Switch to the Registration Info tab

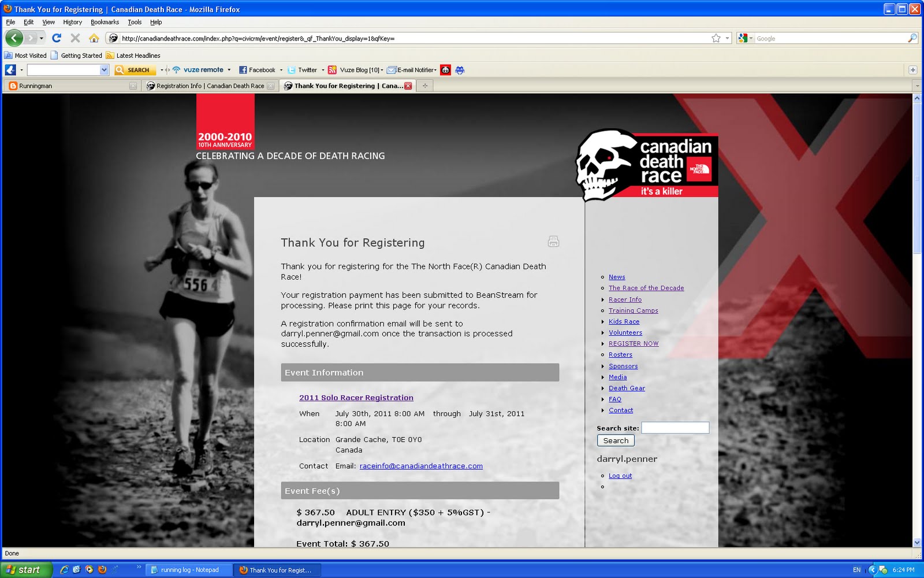(x=209, y=86)
